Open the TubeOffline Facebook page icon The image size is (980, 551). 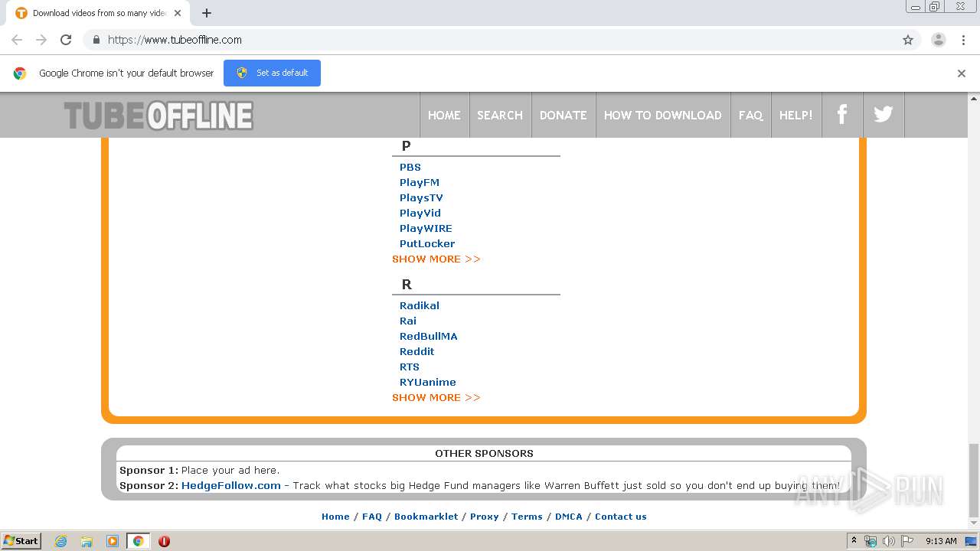pos(842,115)
